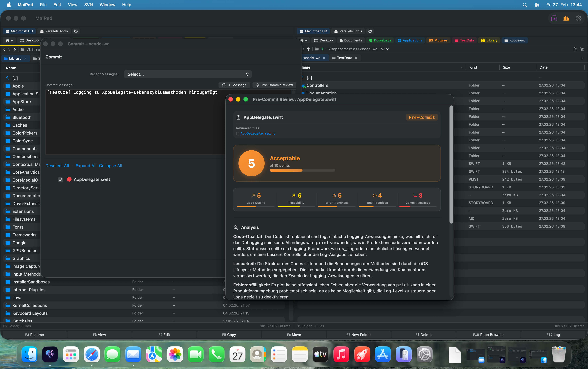Open MaiPed settings via the gear icon
The height and width of the screenshot is (369, 588).
(579, 18)
